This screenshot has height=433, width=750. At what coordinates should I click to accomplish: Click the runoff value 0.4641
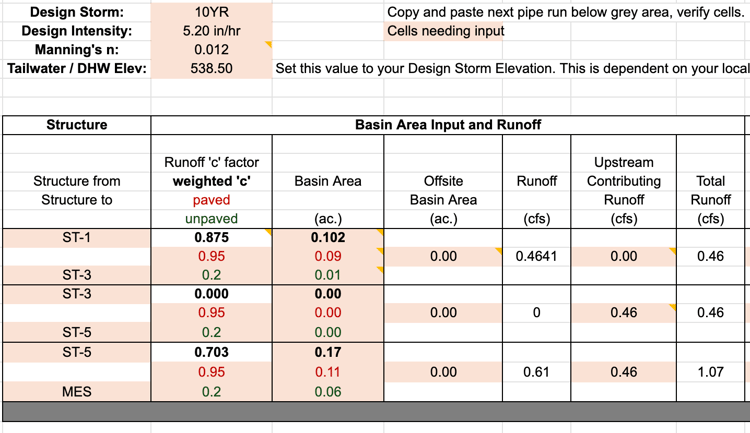(x=536, y=256)
